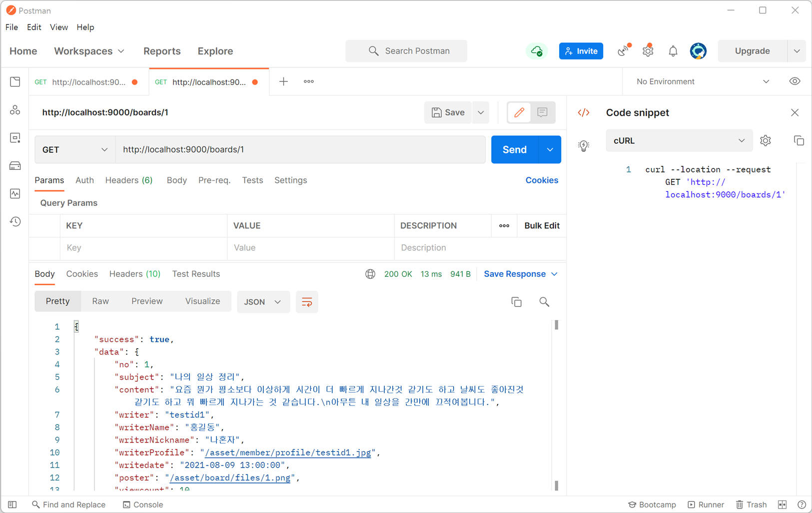The width and height of the screenshot is (812, 513).
Task: Select the Raw response view
Action: pos(100,301)
